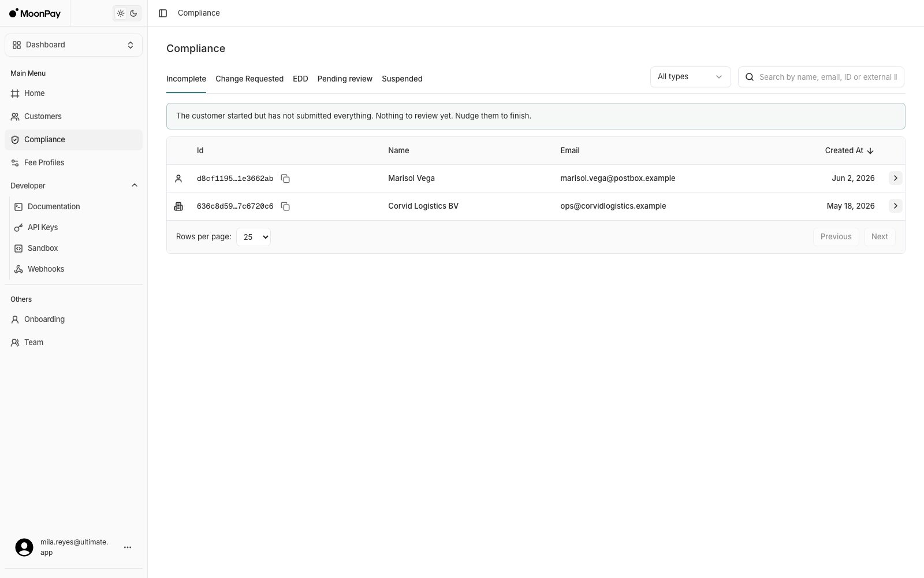This screenshot has width=924, height=578.
Task: Collapse the Developer section chevron
Action: coord(135,186)
